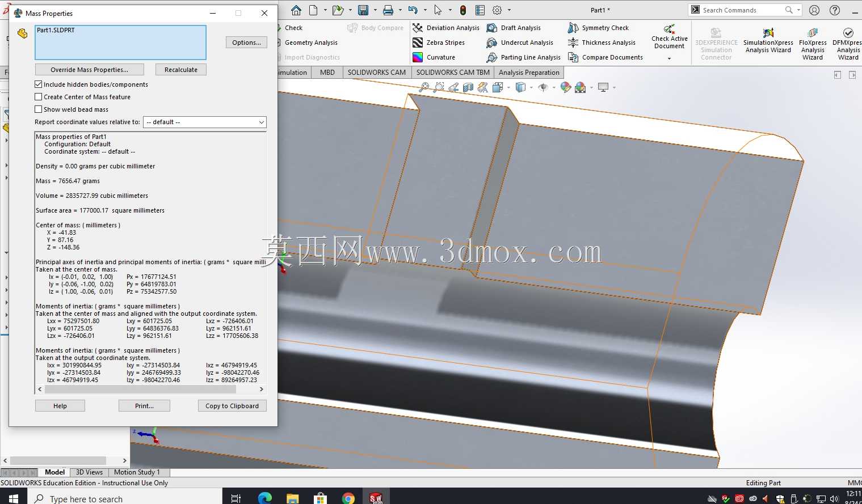Enable Create Center of Mass feature

[39, 97]
